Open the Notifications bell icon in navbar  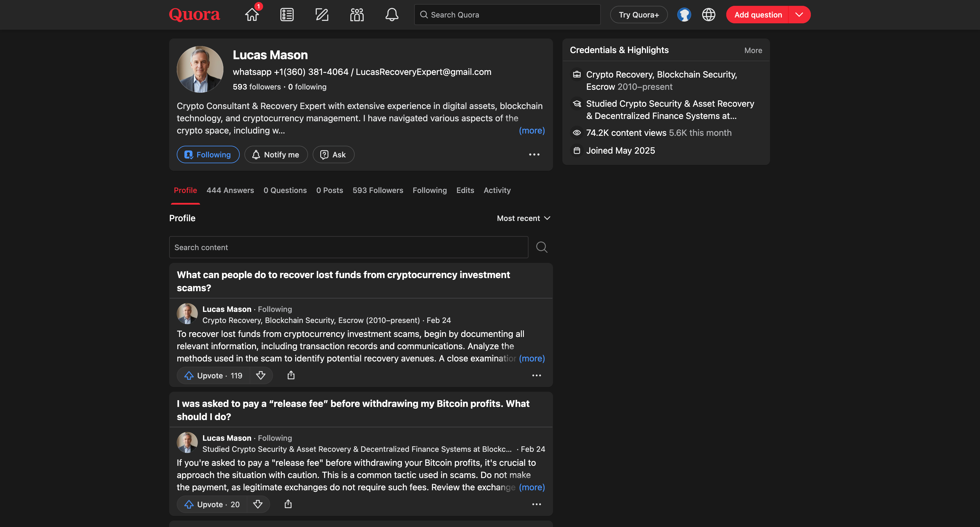[x=392, y=15]
